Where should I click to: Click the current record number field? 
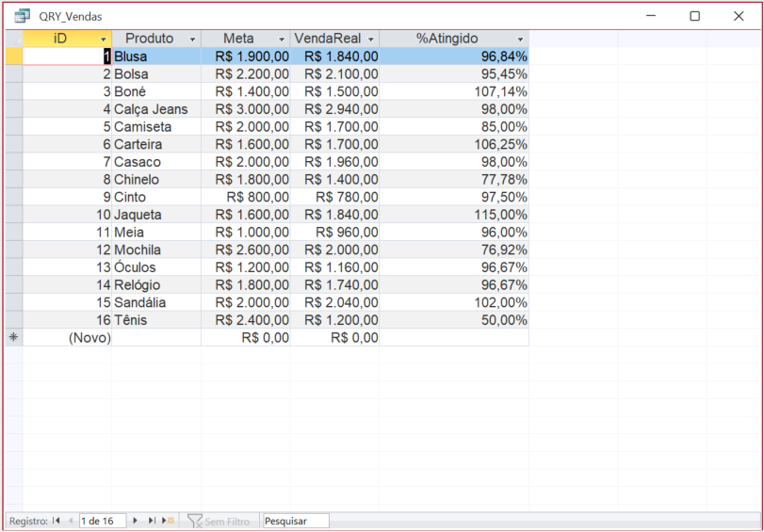point(102,521)
